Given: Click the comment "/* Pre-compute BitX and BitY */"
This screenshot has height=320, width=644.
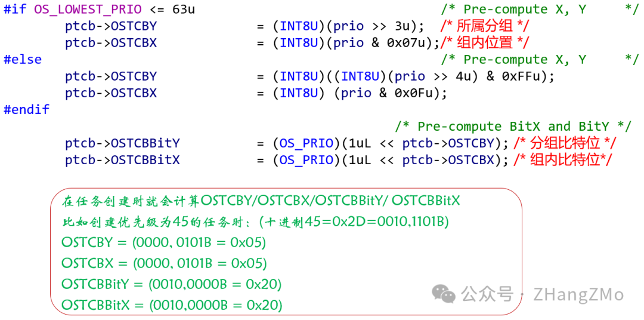Looking at the screenshot, I should pos(513,127).
